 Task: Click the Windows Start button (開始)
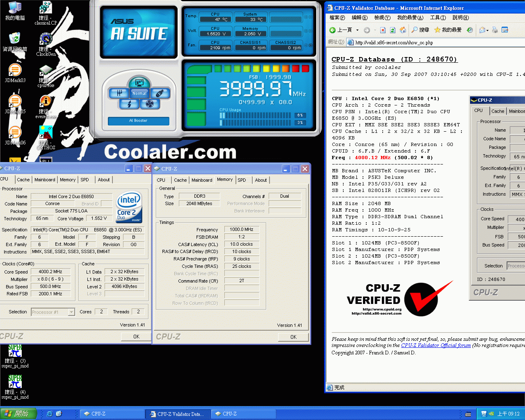click(x=18, y=414)
